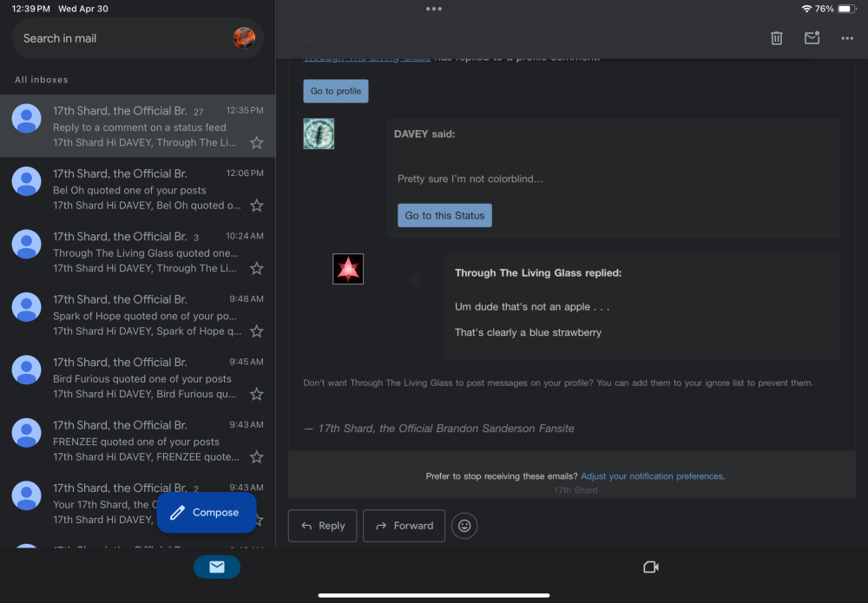Tap the battery indicator in status bar
Viewport: 868px width, 603px height.
846,9
